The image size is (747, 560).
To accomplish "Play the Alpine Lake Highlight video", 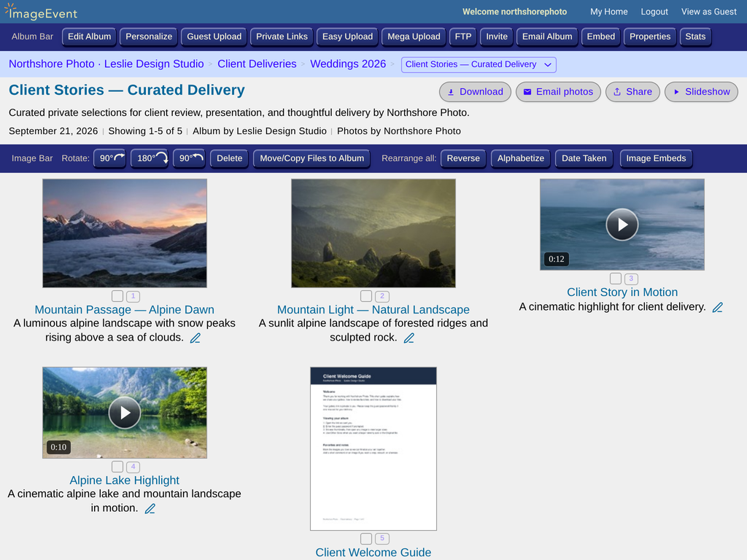I will [124, 413].
